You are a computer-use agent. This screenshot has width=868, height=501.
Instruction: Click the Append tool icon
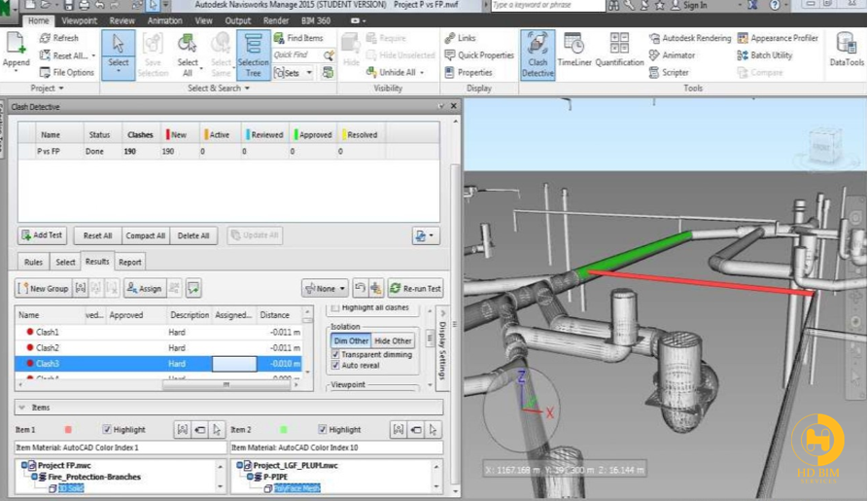[16, 44]
